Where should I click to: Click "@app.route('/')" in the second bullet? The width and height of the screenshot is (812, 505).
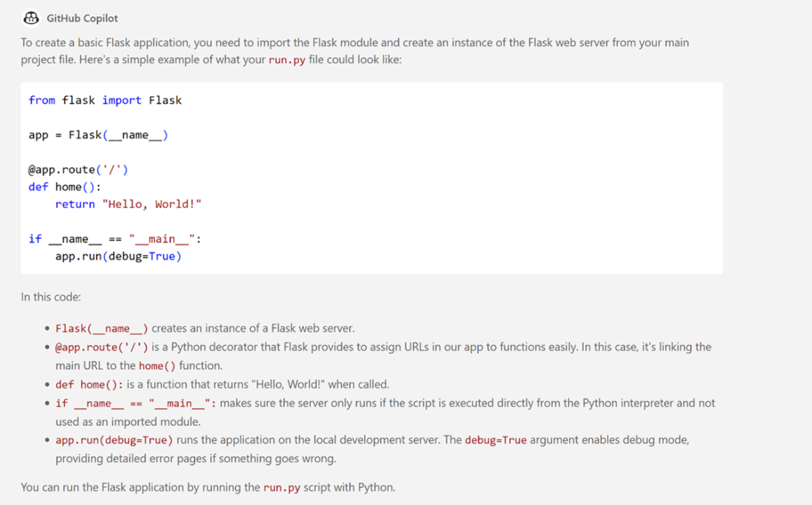[x=102, y=347]
